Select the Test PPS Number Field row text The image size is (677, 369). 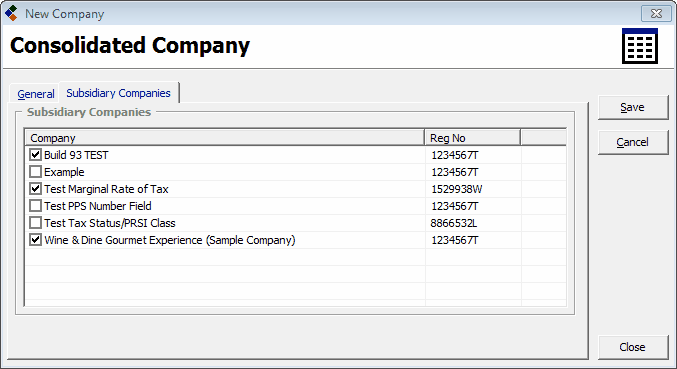point(98,206)
